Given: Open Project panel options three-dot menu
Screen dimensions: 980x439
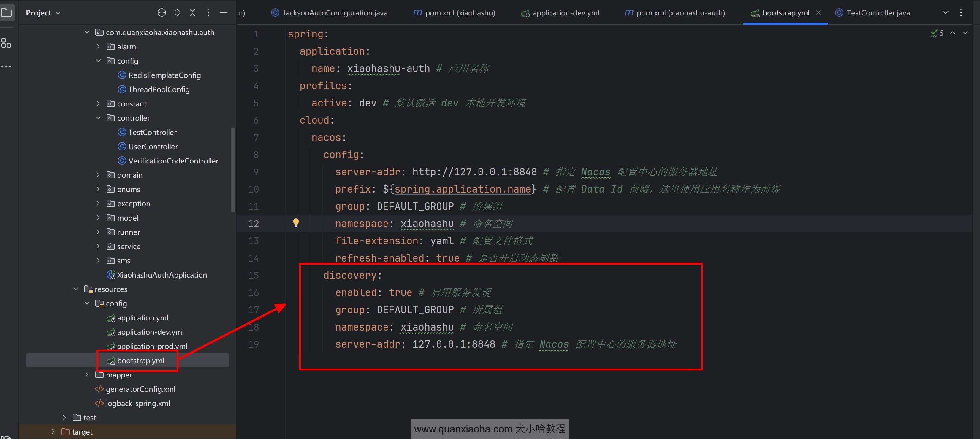Looking at the screenshot, I should click(208, 12).
